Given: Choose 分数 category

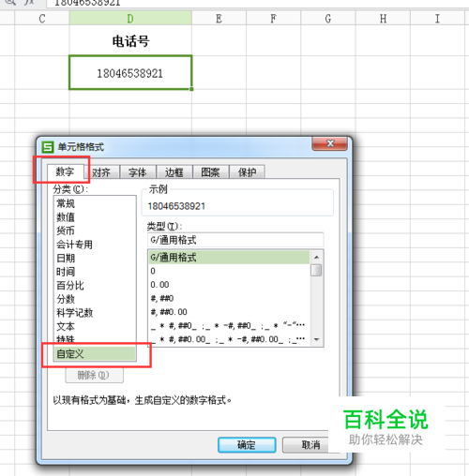Looking at the screenshot, I should (x=95, y=299).
